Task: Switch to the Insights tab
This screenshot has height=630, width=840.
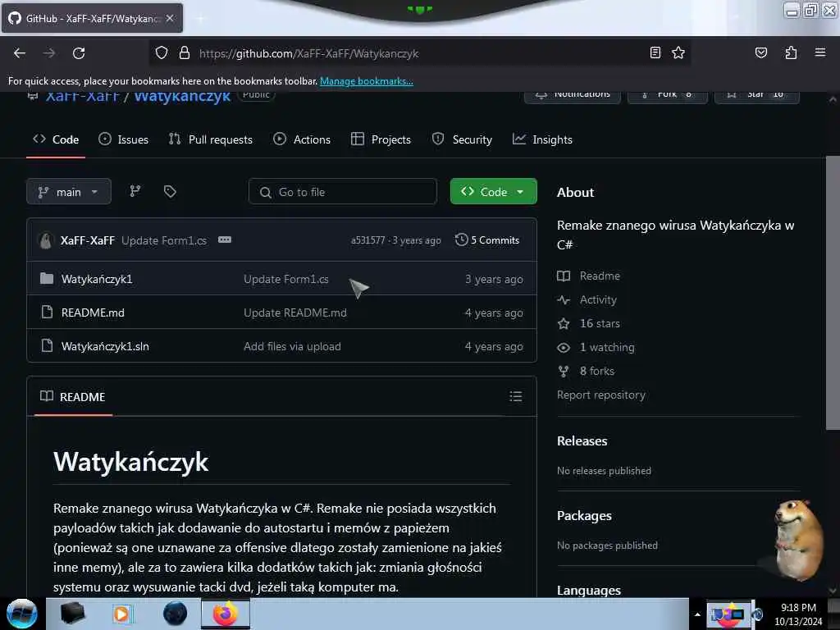Action: pyautogui.click(x=542, y=139)
